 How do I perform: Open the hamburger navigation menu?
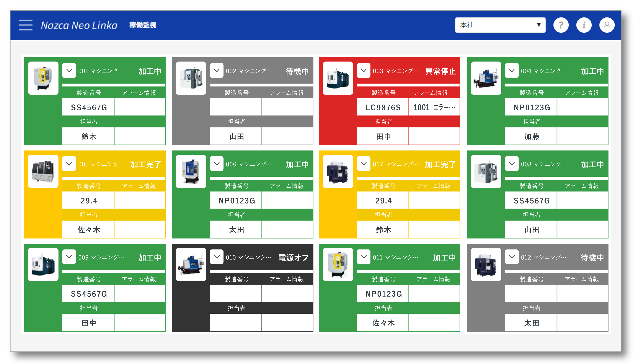pyautogui.click(x=26, y=25)
